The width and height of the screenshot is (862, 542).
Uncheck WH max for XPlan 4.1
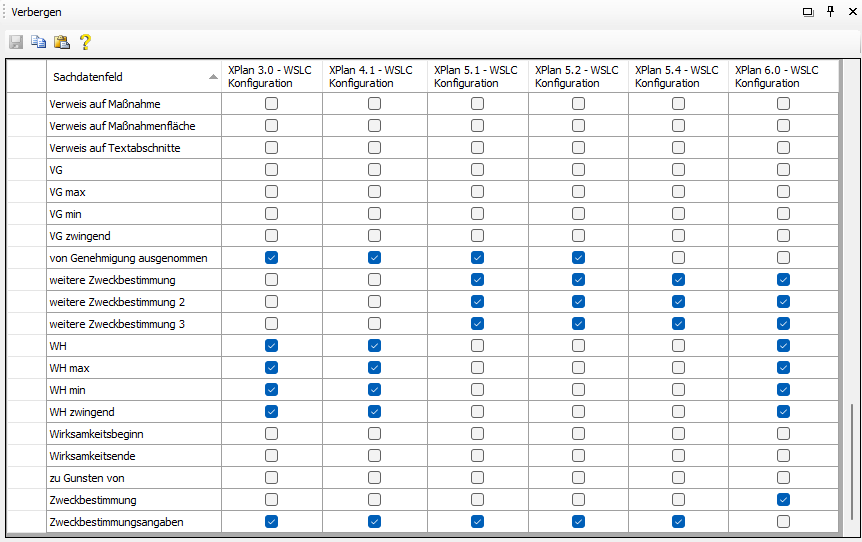click(374, 368)
